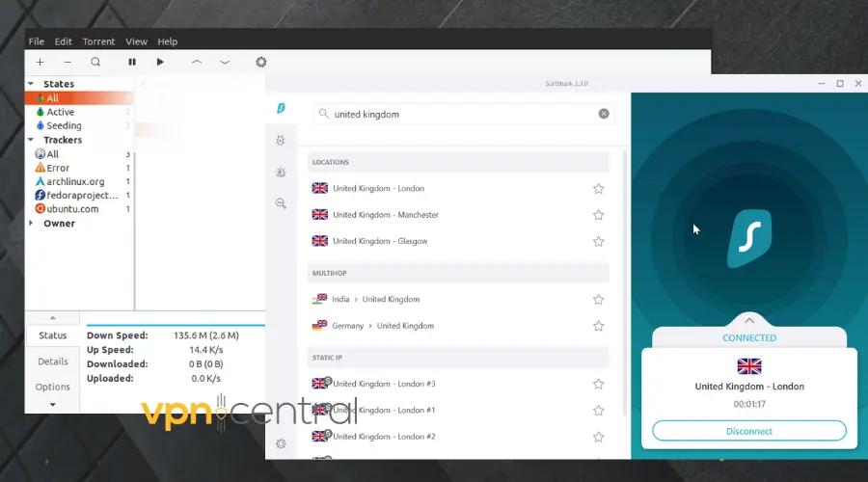Open the Surfshark Alert siren icon
Image resolution: width=868 pixels, height=482 pixels.
(281, 173)
